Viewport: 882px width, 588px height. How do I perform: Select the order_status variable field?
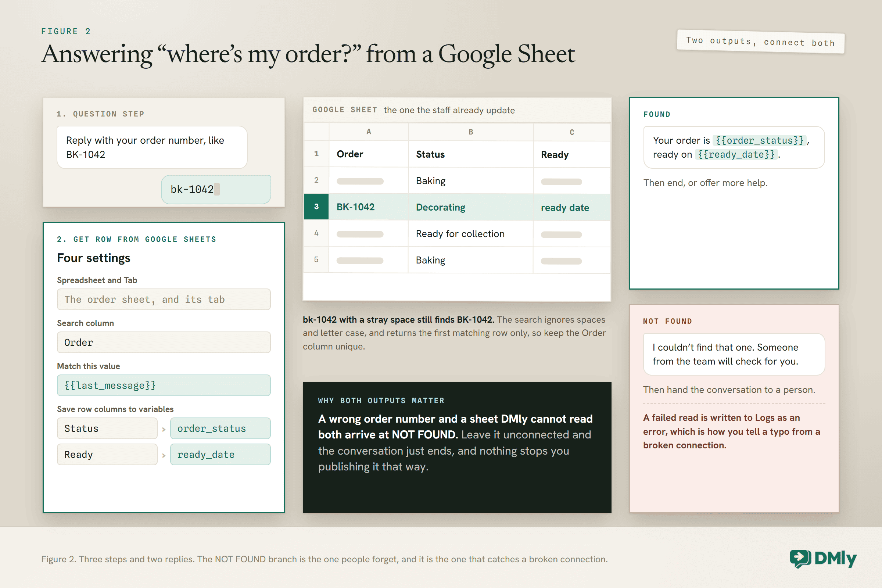220,428
